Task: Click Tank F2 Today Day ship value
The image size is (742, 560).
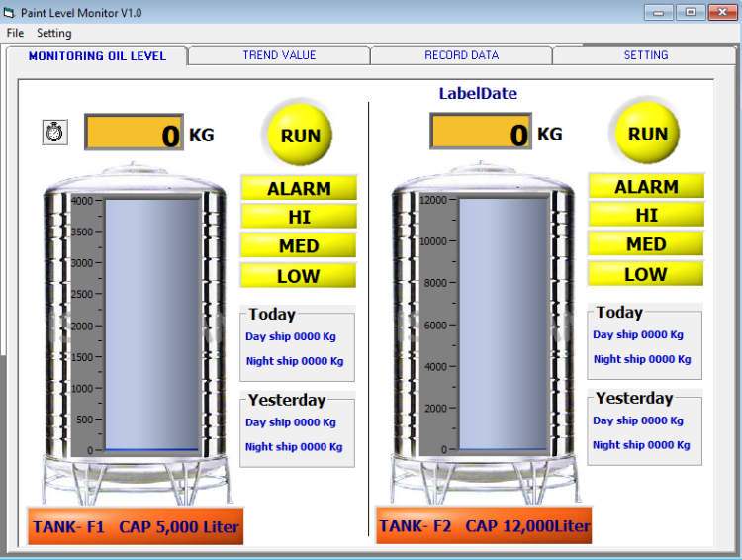Action: click(638, 334)
